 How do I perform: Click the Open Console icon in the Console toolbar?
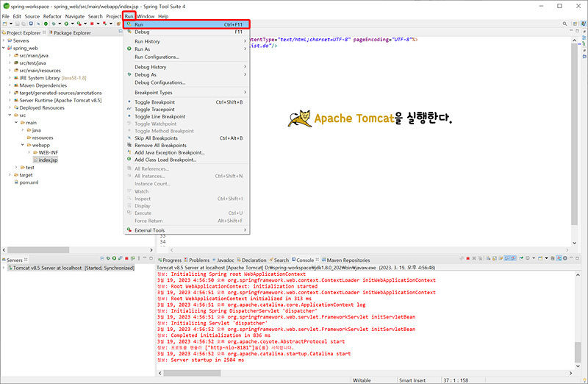(x=540, y=258)
